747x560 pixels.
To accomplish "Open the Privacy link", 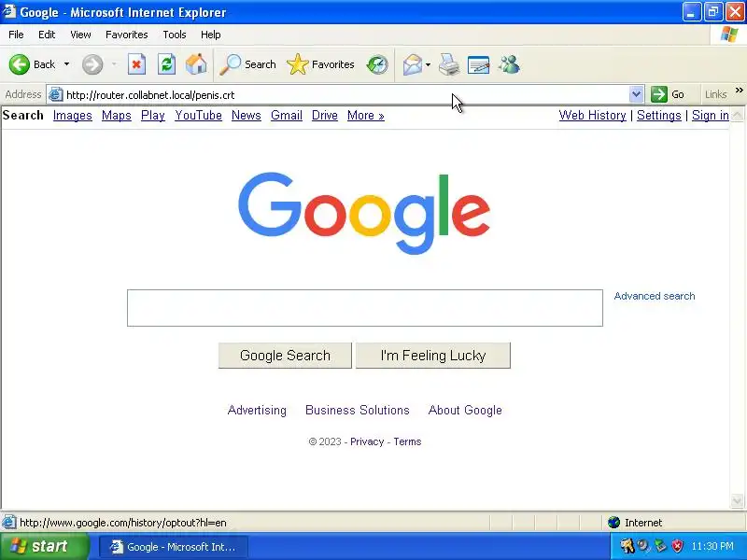I will tap(367, 441).
